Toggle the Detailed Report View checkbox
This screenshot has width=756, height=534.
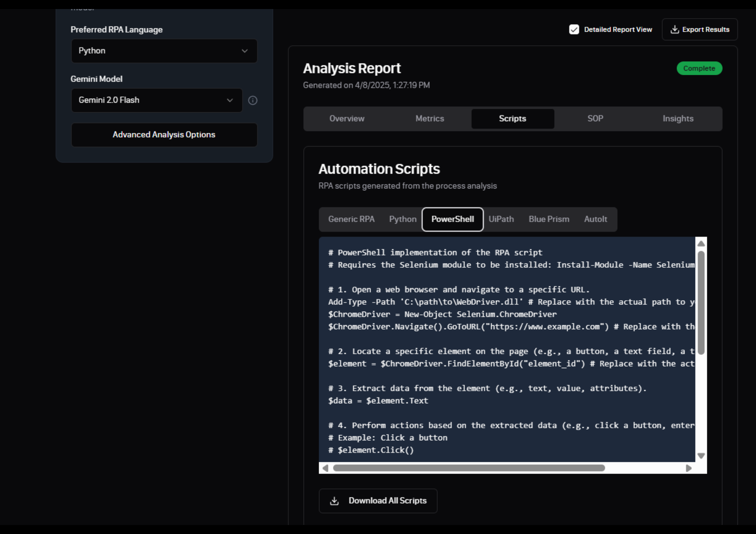coord(574,29)
